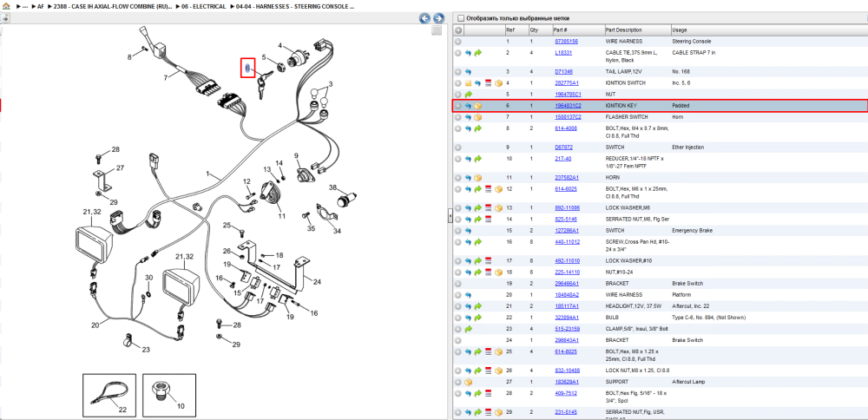868x420 pixels.
Task: Click the box icon on SUPPORT 183629A1 row
Action: pos(468,382)
